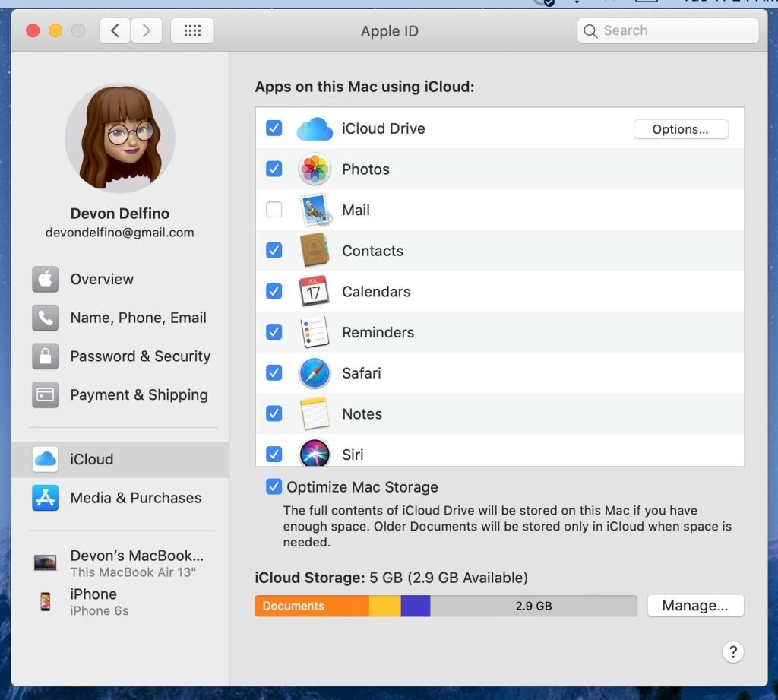778x700 pixels.
Task: Uncheck the Notes checkbox
Action: pyautogui.click(x=274, y=413)
